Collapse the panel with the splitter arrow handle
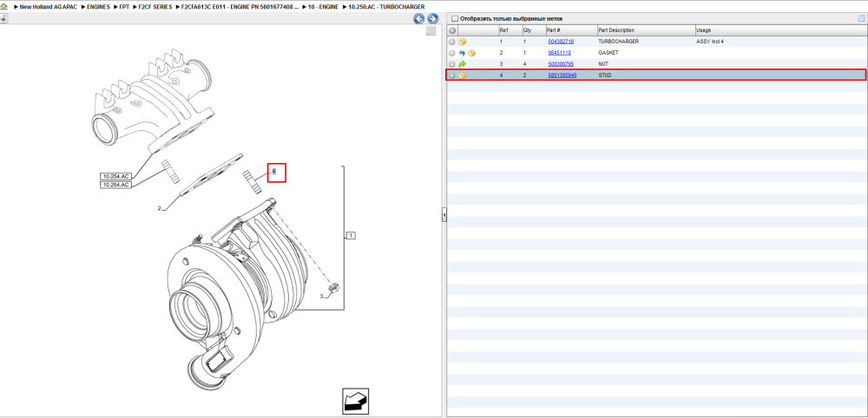868x418 pixels. point(444,215)
